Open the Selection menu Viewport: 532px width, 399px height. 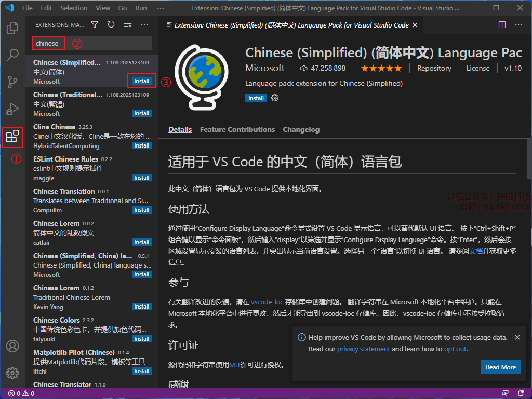coord(74,8)
